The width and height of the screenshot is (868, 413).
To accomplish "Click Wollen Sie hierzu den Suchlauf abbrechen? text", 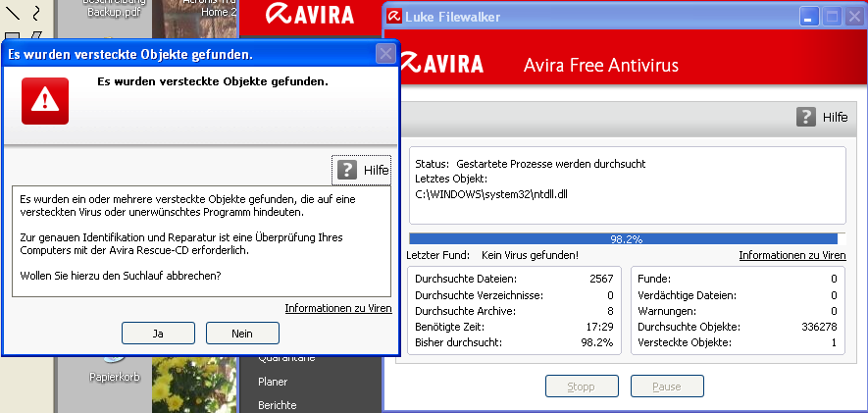I will point(121,275).
